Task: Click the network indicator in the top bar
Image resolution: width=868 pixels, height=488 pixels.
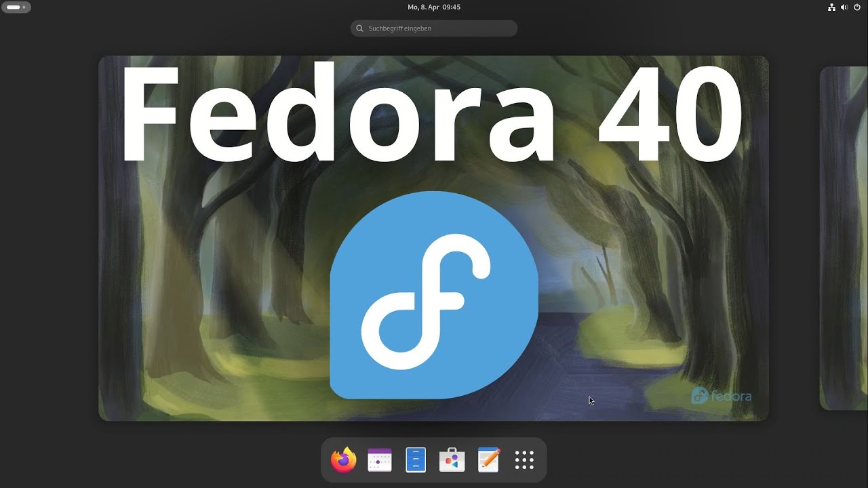Action: (831, 7)
